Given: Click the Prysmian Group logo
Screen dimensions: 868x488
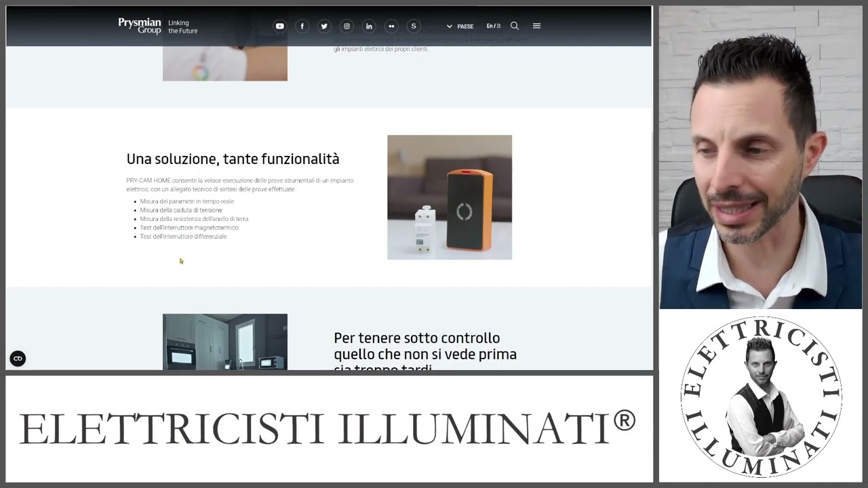Looking at the screenshot, I should tap(140, 26).
